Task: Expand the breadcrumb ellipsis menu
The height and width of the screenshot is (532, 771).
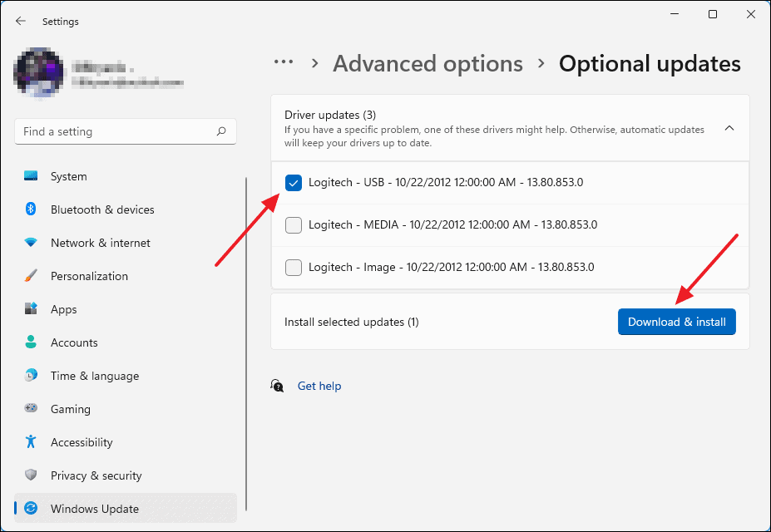Action: 284,62
